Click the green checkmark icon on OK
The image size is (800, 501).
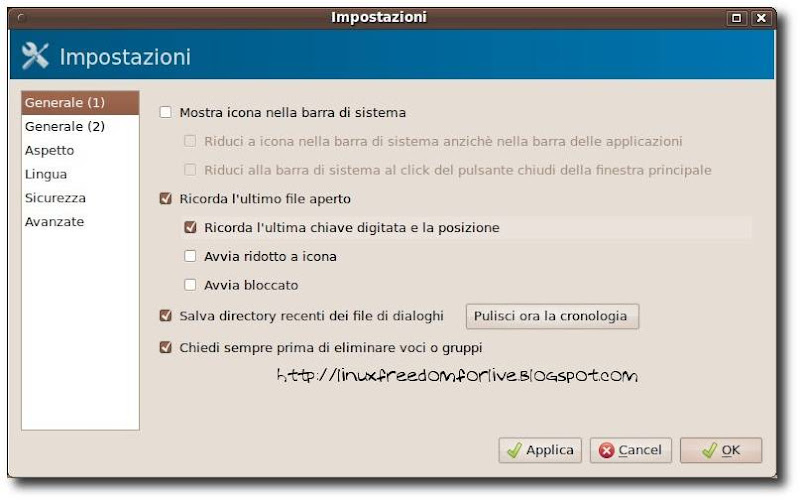point(709,450)
